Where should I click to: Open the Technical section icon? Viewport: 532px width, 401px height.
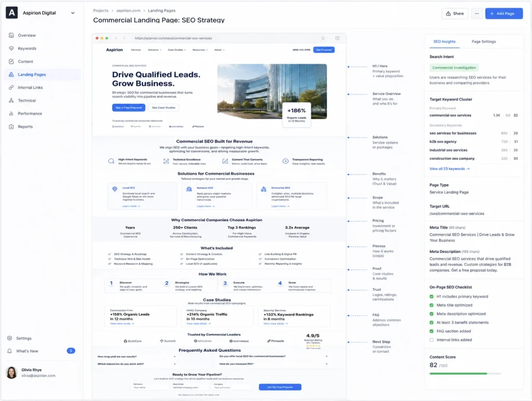[11, 100]
